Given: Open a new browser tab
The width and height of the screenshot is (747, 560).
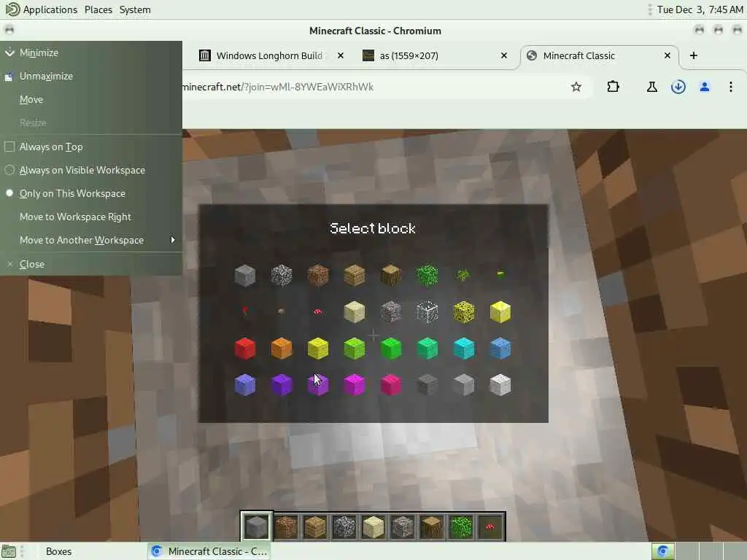Looking at the screenshot, I should click(694, 55).
